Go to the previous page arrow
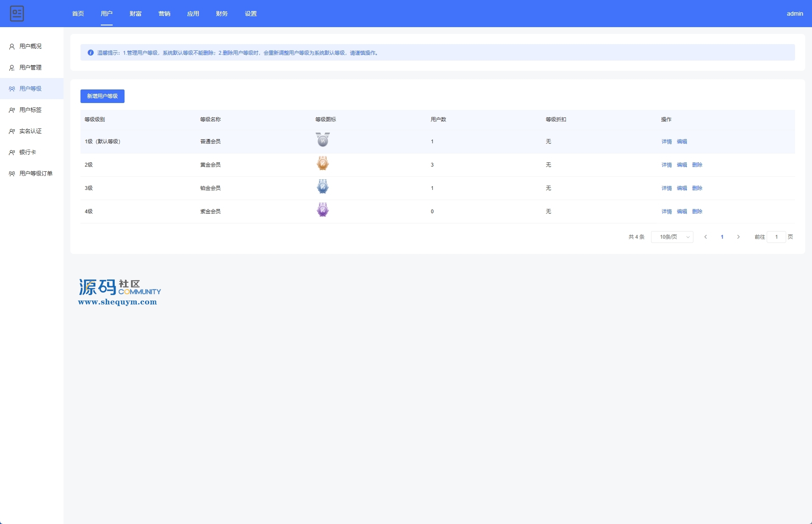 pyautogui.click(x=706, y=237)
